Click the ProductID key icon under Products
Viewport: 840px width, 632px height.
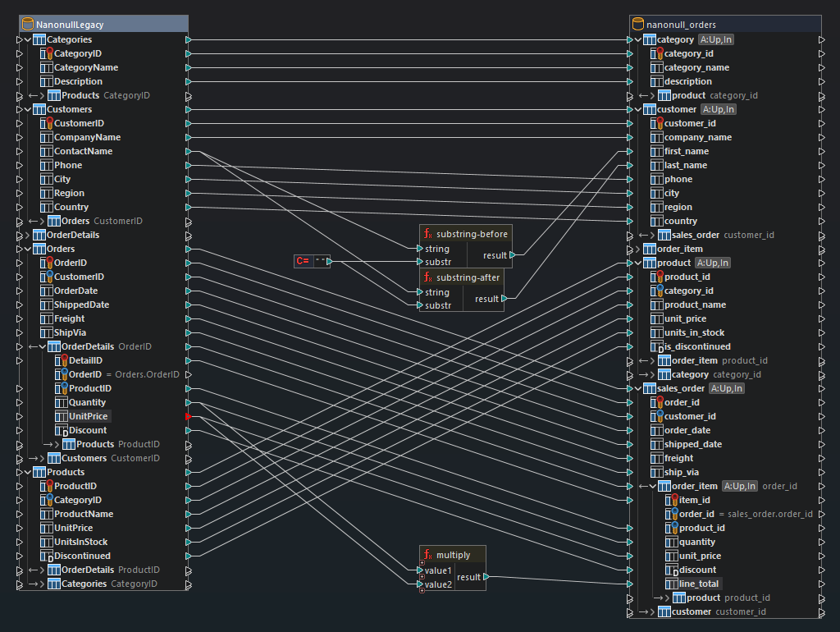pos(47,486)
